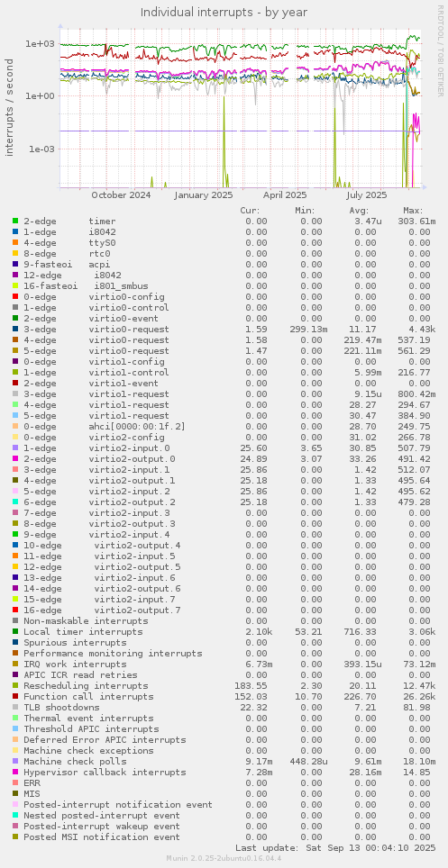Click the RRDTOOL / TOBI OETIKER watermark
The height and width of the screenshot is (868, 448).
(x=440, y=54)
